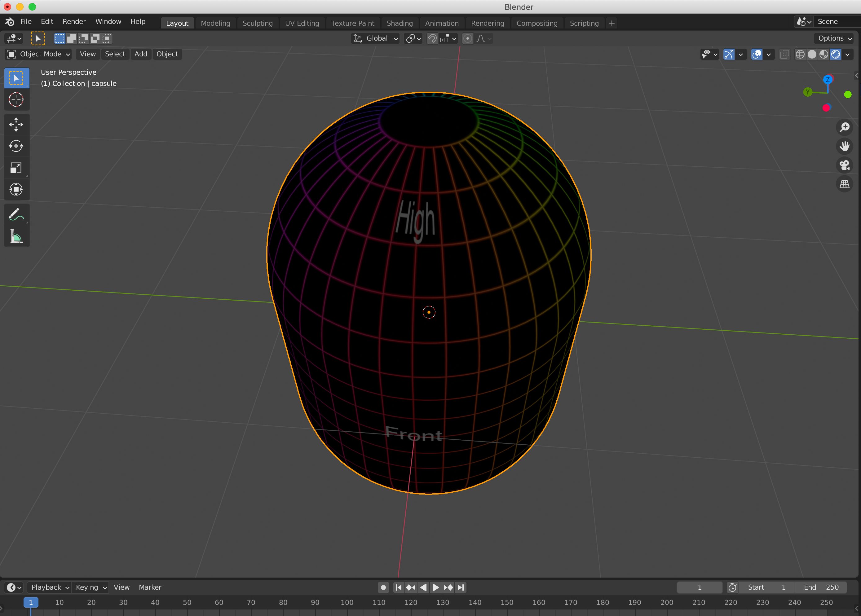
Task: Expand the Global orientation dropdown
Action: click(x=376, y=38)
